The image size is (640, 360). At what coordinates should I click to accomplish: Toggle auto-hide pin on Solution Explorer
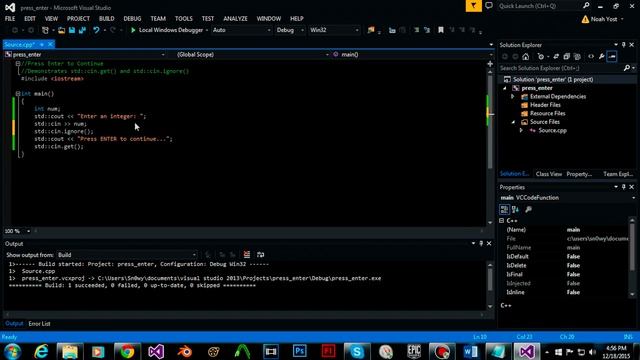624,45
